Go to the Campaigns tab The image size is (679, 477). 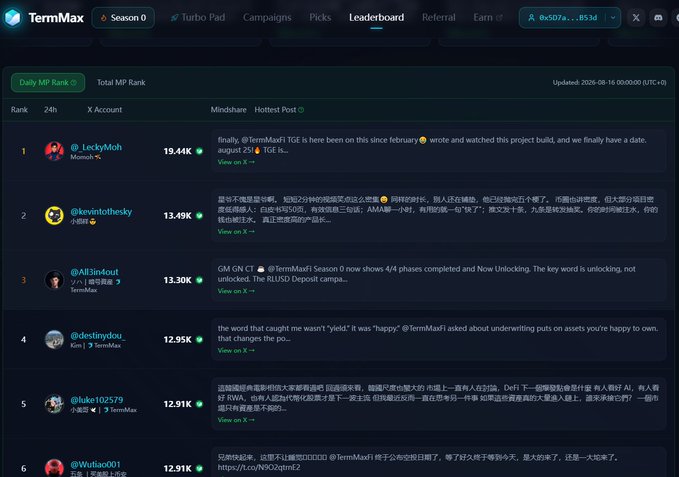coord(267,18)
